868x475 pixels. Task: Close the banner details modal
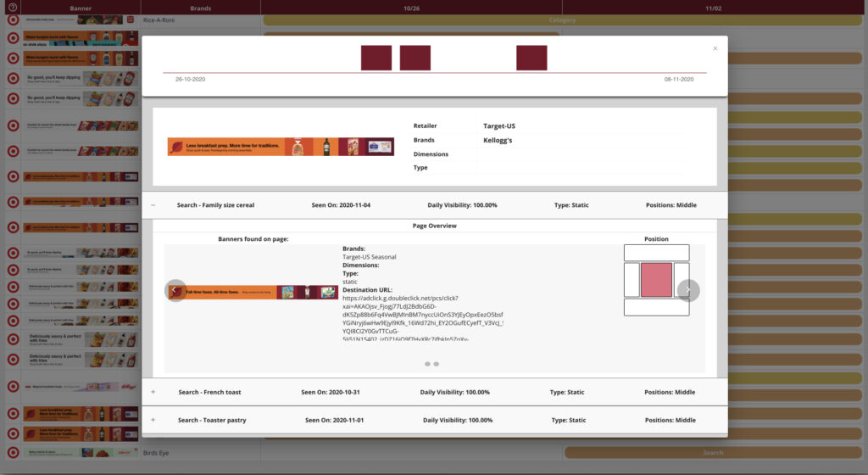click(x=715, y=48)
